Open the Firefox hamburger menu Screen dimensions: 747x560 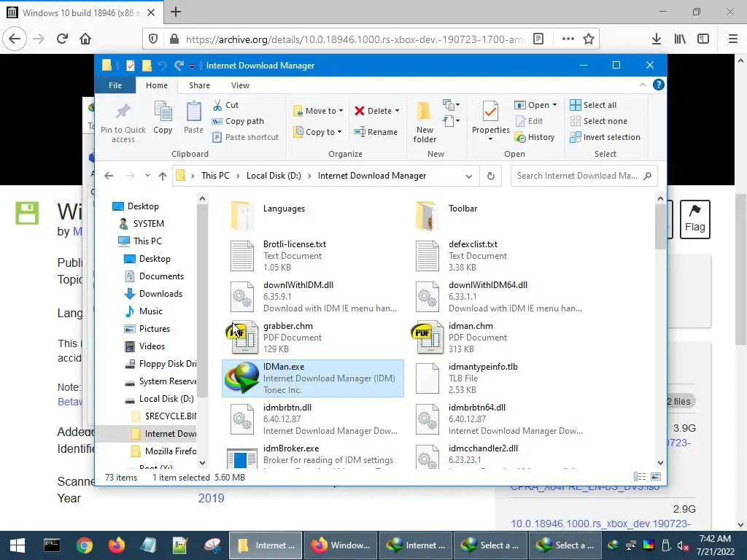pos(732,39)
